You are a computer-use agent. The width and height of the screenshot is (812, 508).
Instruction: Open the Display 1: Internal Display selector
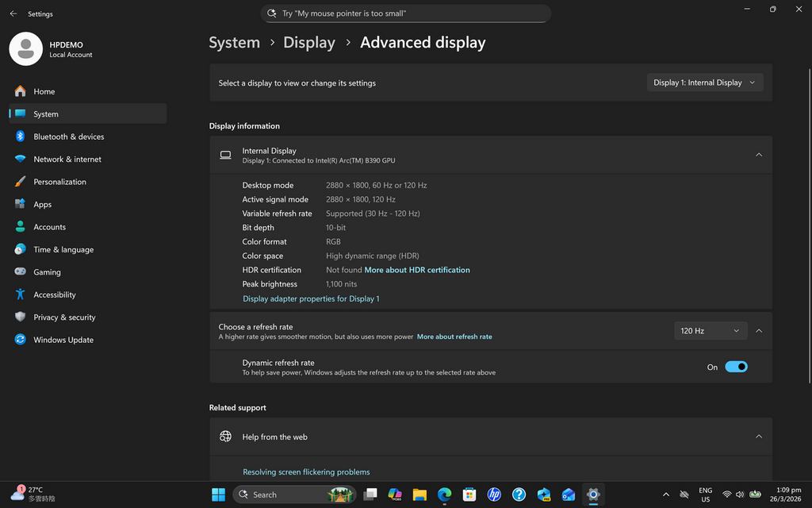(704, 82)
